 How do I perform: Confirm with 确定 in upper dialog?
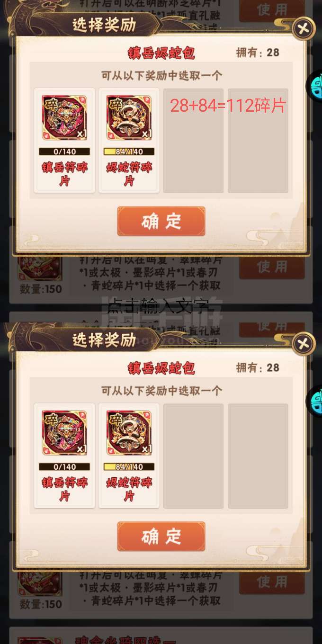tap(161, 221)
